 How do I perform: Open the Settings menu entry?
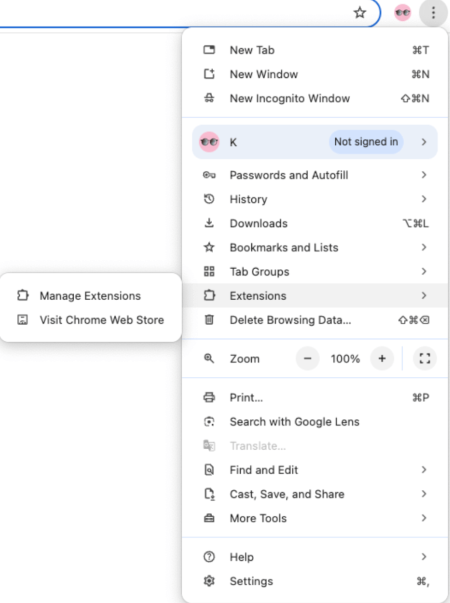click(315, 581)
